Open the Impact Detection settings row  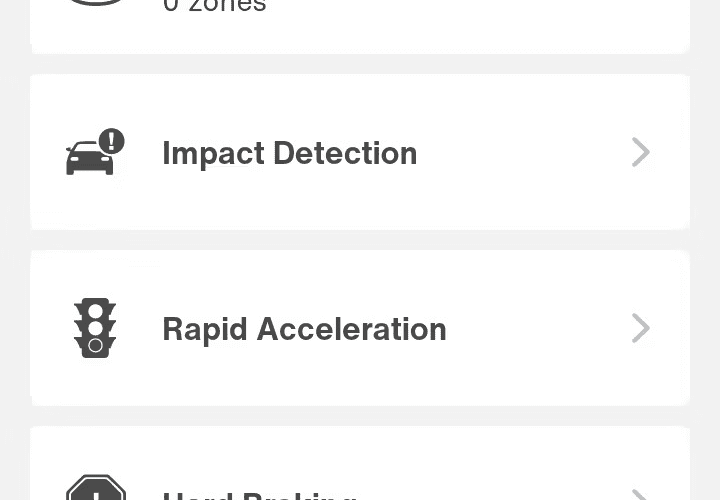click(x=360, y=152)
